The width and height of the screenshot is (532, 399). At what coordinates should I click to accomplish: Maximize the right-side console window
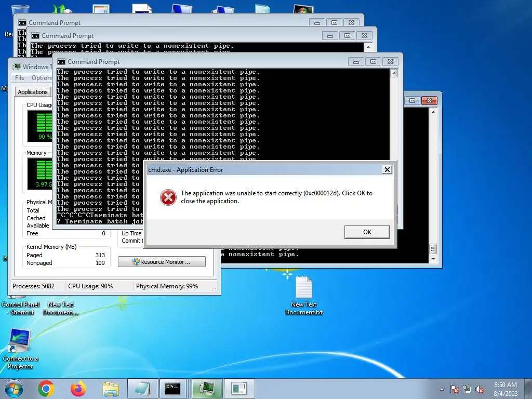pos(412,100)
